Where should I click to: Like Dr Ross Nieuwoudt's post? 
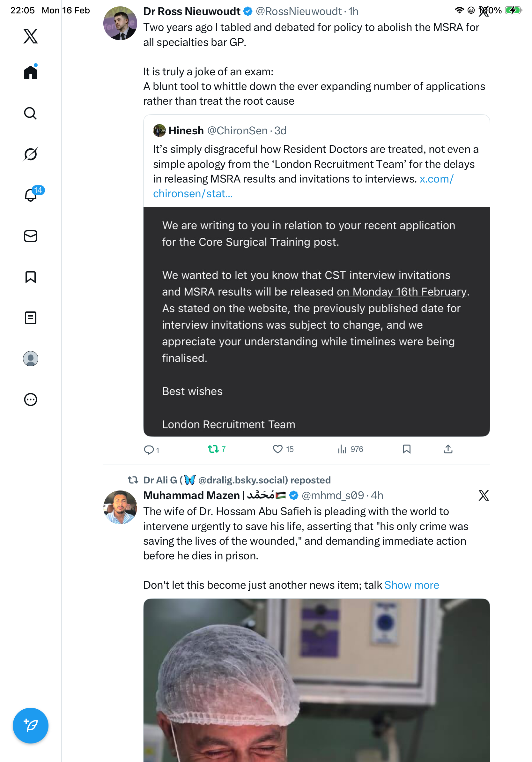click(x=277, y=449)
